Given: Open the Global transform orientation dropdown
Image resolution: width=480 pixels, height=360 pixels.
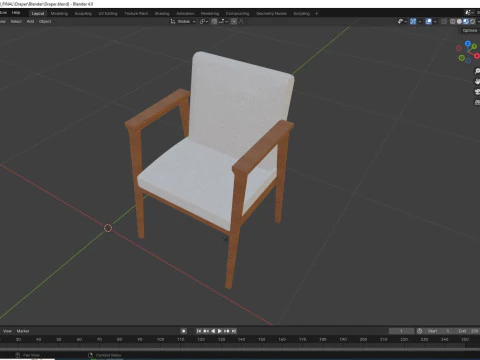Looking at the screenshot, I should coord(183,21).
